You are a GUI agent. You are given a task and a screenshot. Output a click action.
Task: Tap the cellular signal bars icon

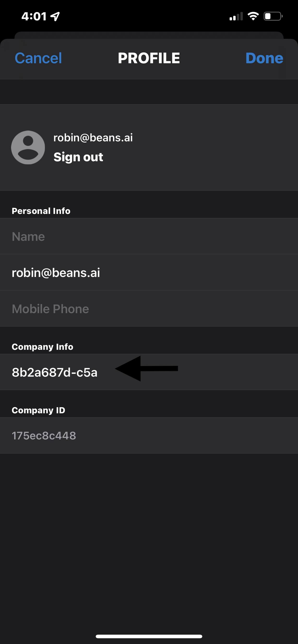(236, 17)
